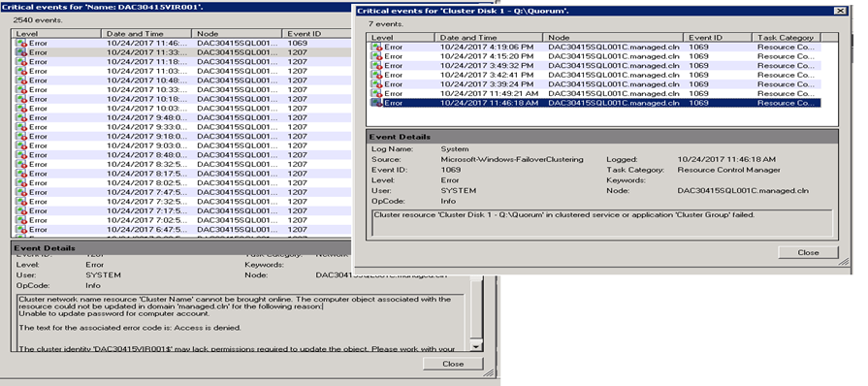This screenshot has width=868, height=386.
Task: Click Node column header in DAC30415VIR001 window
Action: pyautogui.click(x=237, y=34)
